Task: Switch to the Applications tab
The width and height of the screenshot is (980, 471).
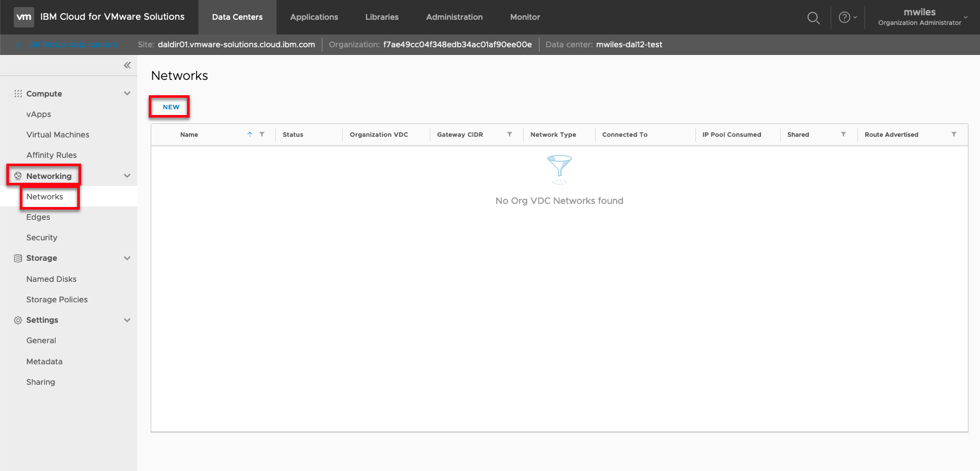Action: [314, 17]
